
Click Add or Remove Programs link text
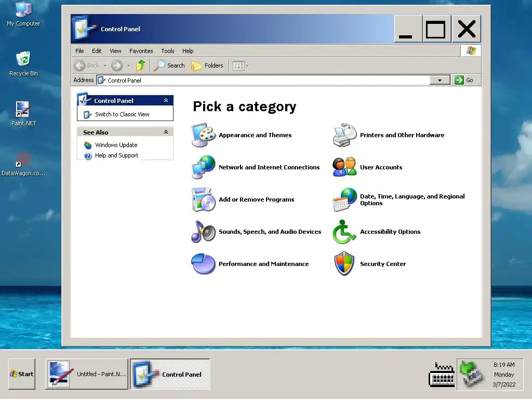coord(257,199)
